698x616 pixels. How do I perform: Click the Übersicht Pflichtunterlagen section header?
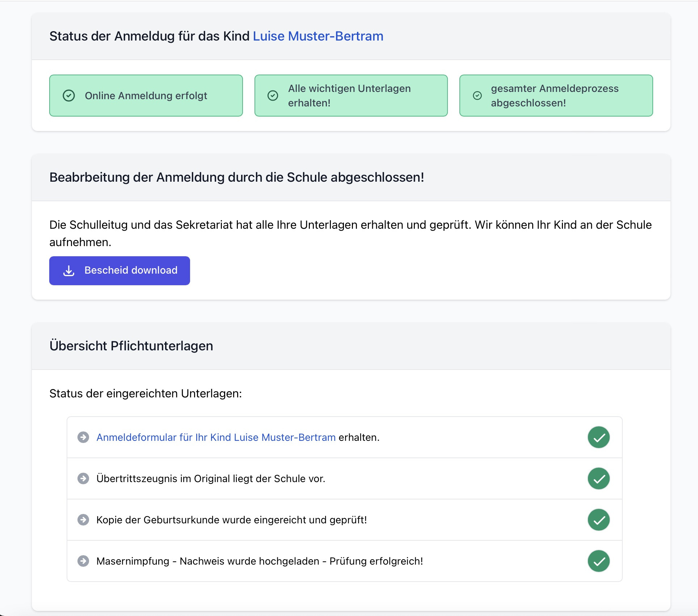click(131, 346)
